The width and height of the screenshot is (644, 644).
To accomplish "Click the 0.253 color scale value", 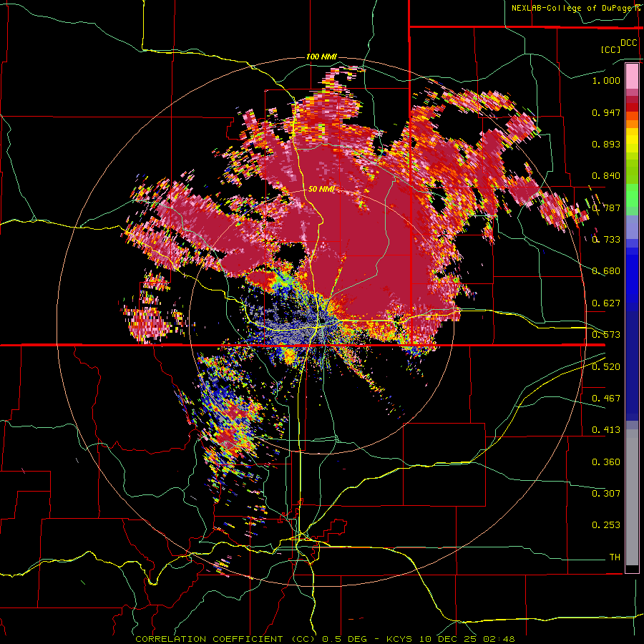I will [x=606, y=525].
